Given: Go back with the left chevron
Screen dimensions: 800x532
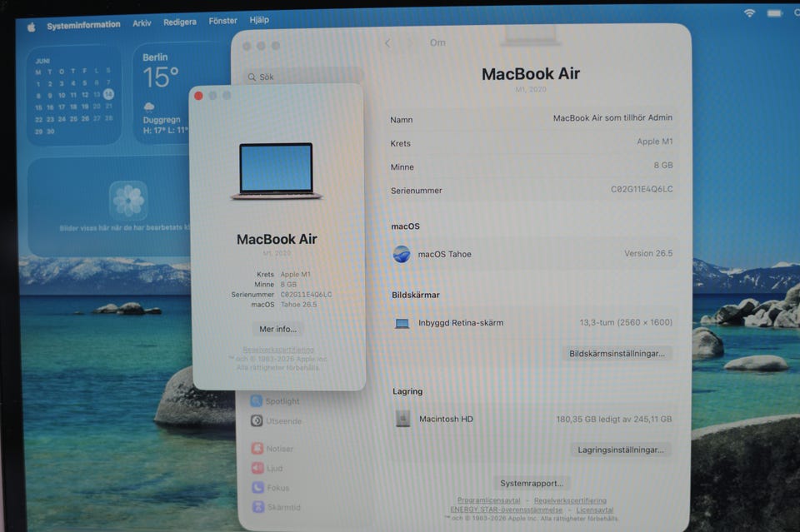Looking at the screenshot, I should pos(387,43).
